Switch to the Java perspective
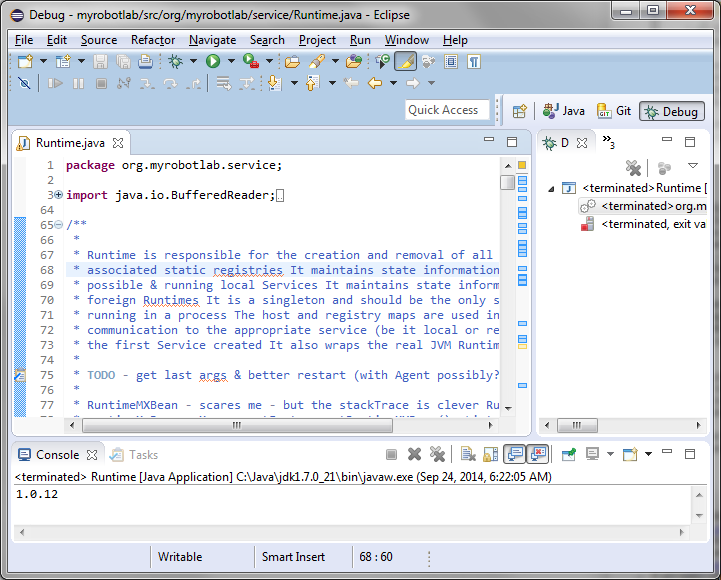 564,111
